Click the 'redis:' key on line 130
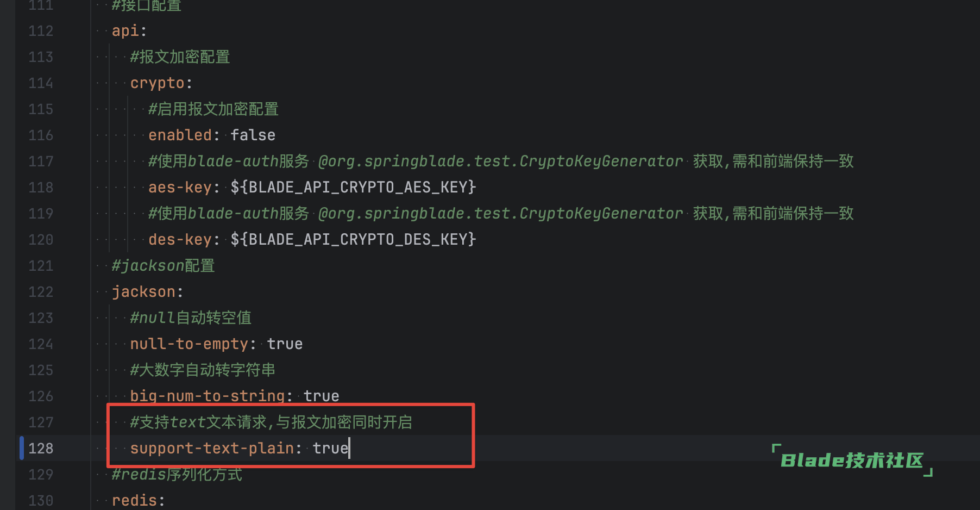Image resolution: width=980 pixels, height=510 pixels. pyautogui.click(x=138, y=500)
